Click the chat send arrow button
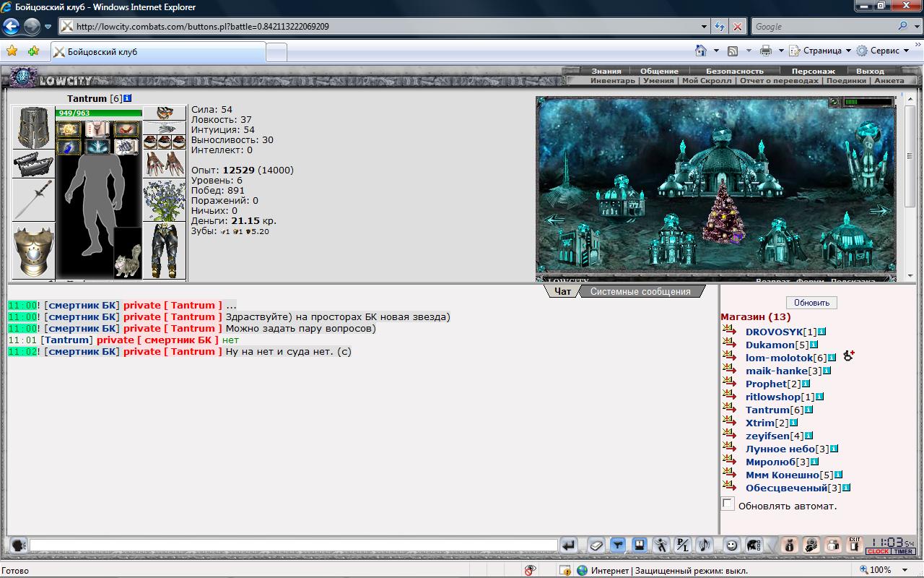 point(569,545)
